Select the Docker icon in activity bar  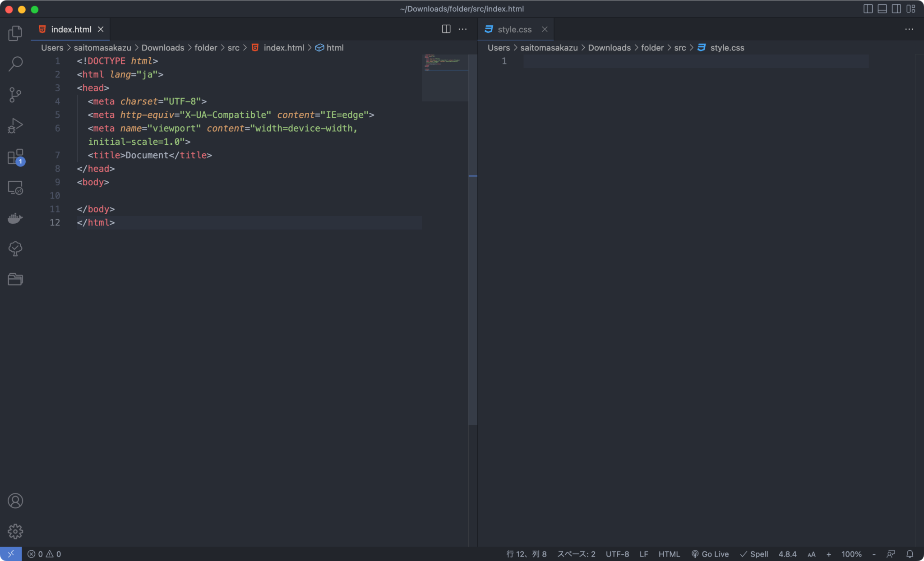pyautogui.click(x=15, y=218)
